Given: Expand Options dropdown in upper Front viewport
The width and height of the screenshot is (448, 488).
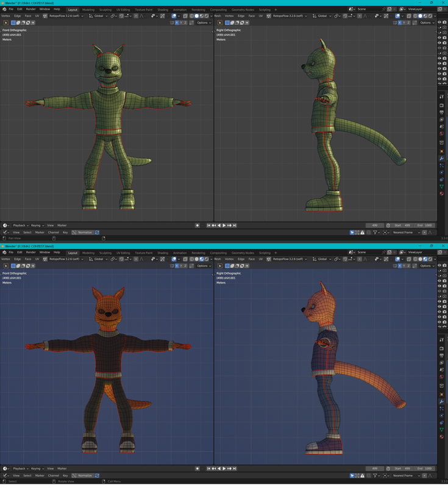Looking at the screenshot, I should 204,23.
